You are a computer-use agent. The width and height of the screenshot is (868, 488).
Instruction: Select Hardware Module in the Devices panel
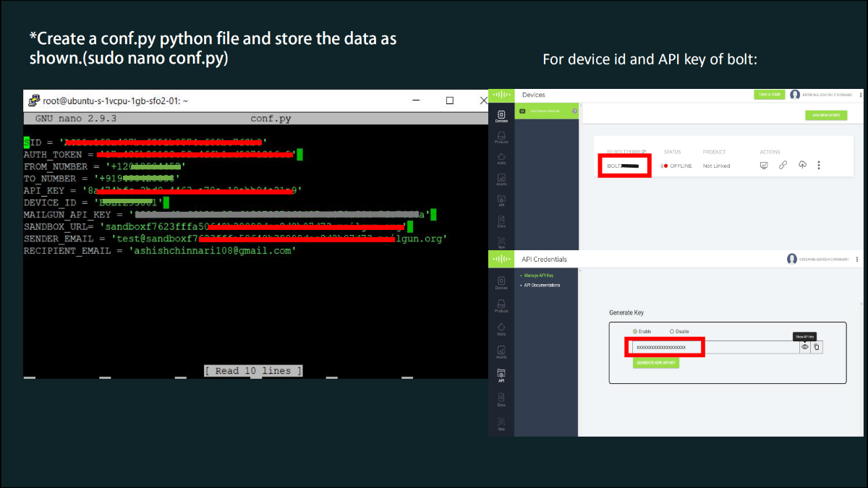click(546, 111)
